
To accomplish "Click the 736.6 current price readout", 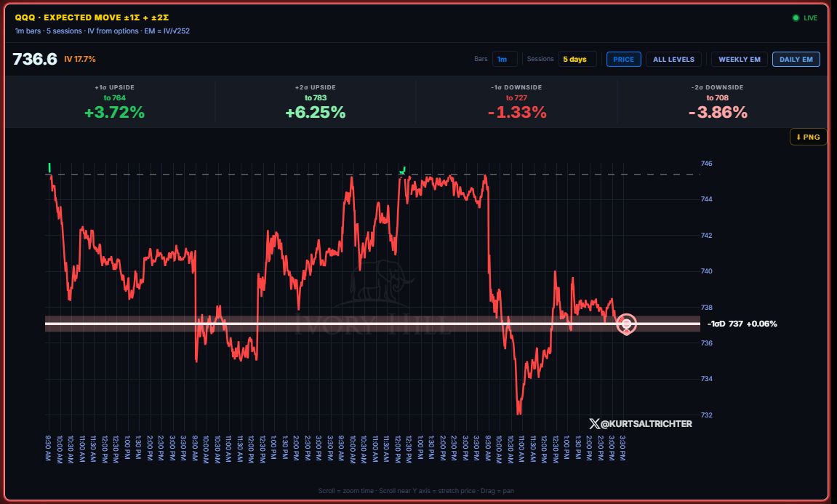I will (x=35, y=59).
